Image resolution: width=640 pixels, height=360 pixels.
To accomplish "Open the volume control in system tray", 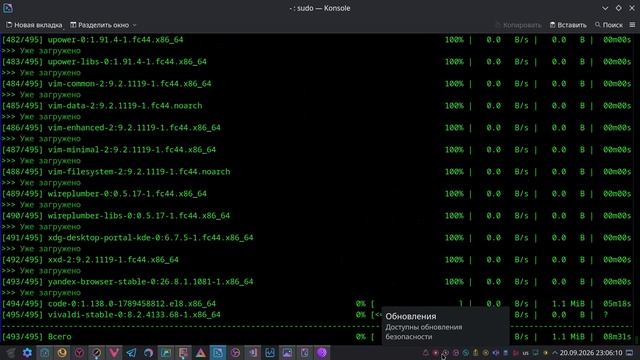I will tap(496, 353).
